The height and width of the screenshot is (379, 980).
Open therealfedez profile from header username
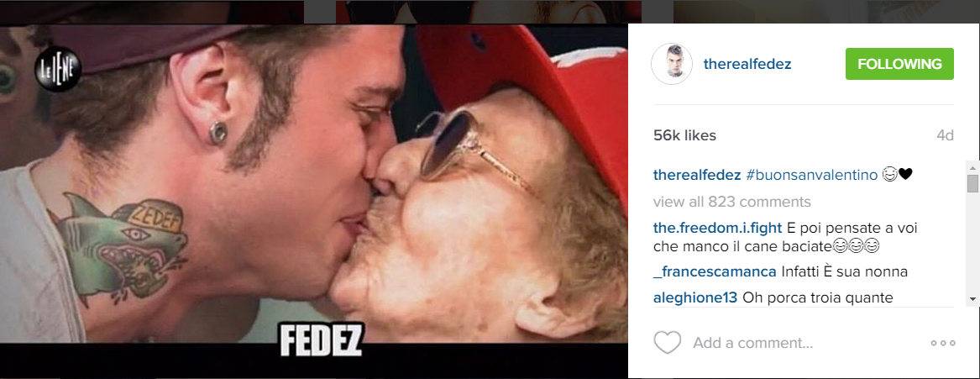747,64
